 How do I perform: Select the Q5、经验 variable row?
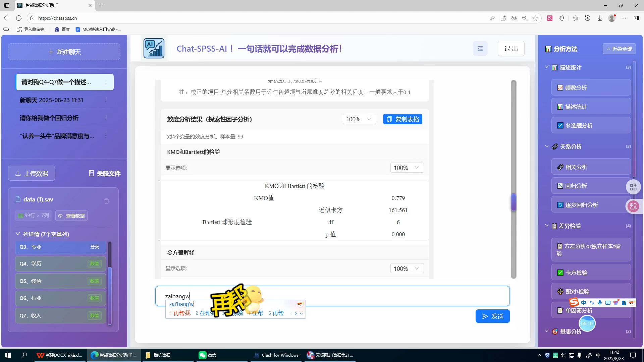[x=60, y=281]
